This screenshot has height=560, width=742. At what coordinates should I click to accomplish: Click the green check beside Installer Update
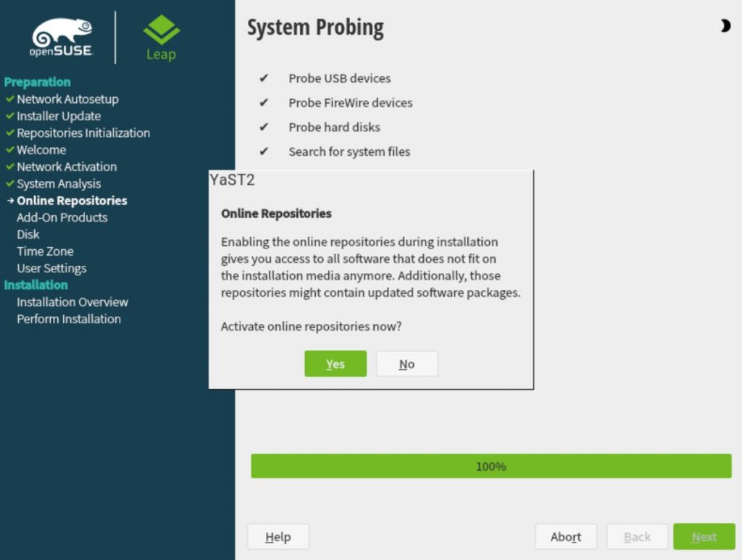(12, 116)
